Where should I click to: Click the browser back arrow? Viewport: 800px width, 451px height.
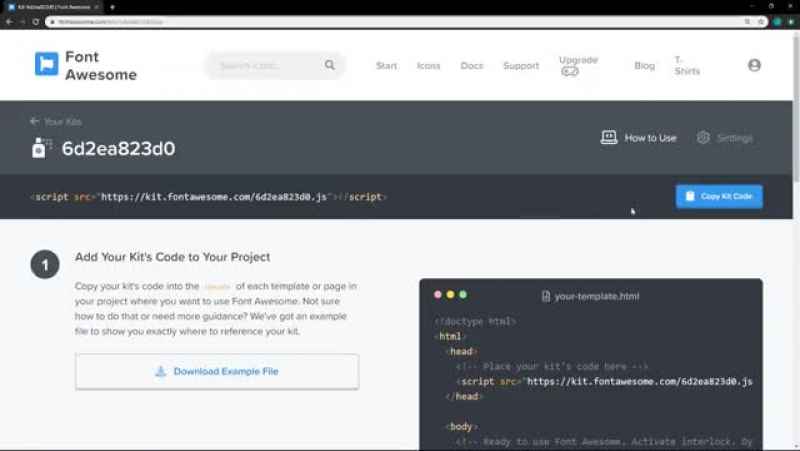click(9, 22)
